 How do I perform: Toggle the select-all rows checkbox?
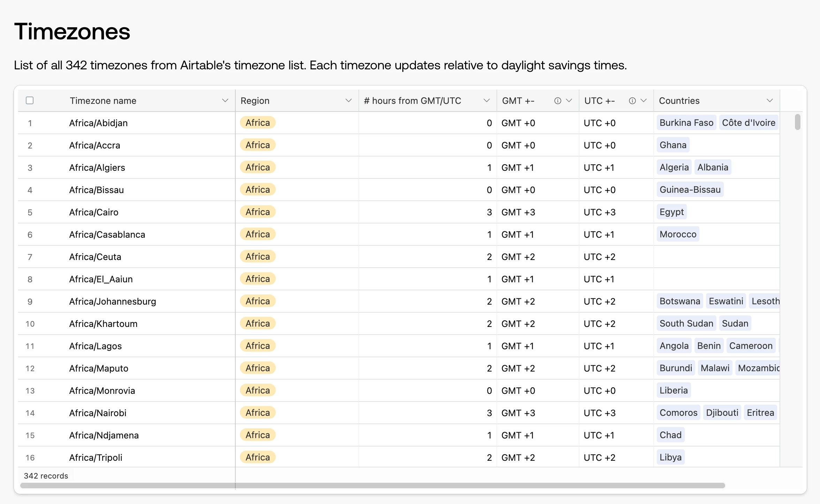coord(30,101)
